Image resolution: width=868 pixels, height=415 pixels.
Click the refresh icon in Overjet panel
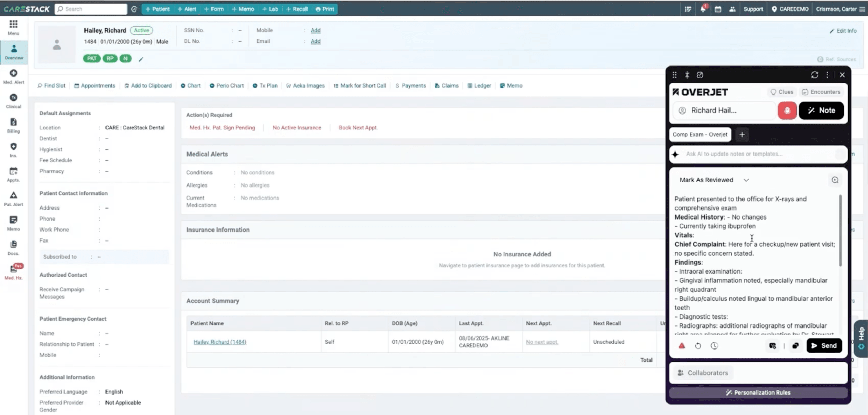click(814, 75)
